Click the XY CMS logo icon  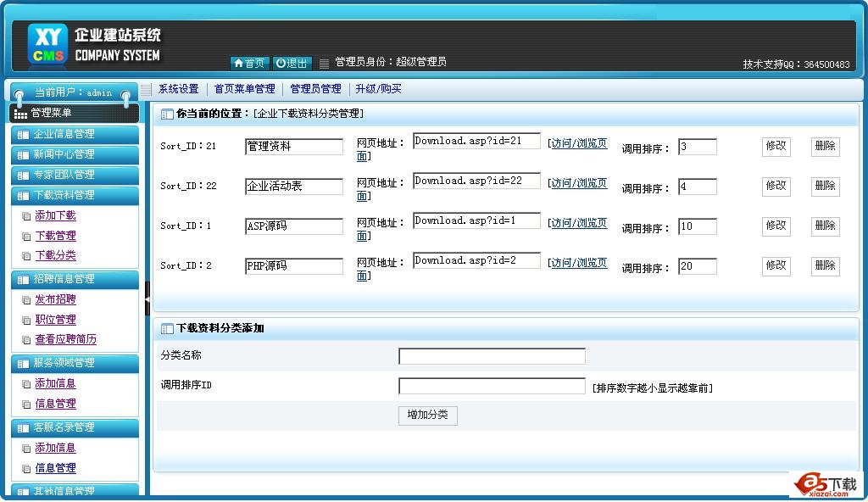coord(47,44)
